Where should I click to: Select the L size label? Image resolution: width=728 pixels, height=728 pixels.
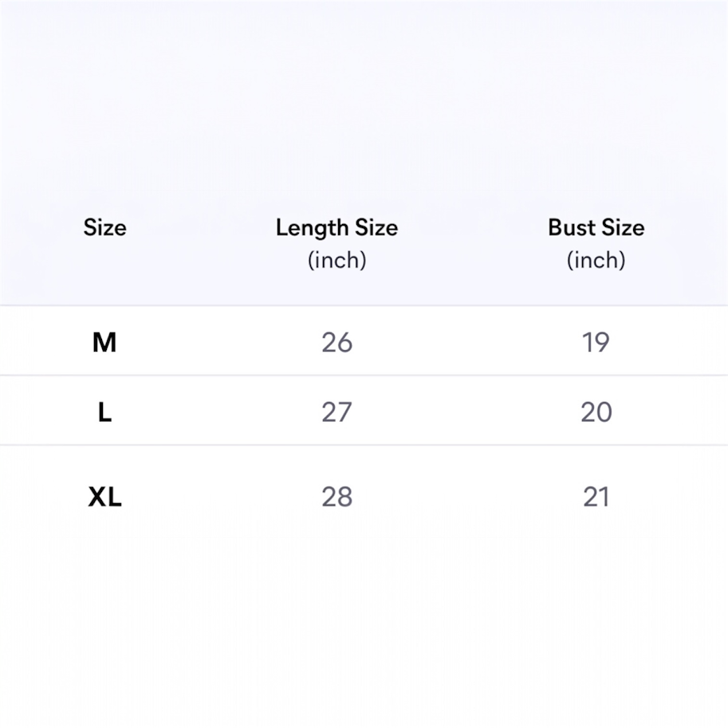click(x=104, y=412)
